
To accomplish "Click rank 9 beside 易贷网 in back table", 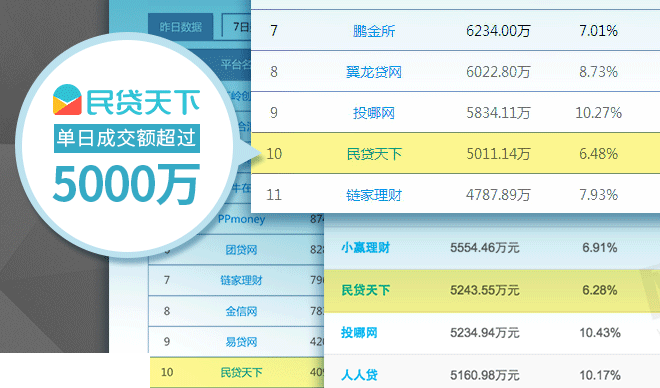I will point(167,341).
